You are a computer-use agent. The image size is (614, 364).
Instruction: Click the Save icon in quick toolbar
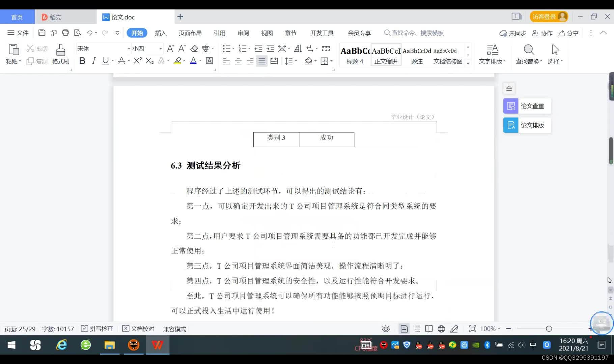pos(42,33)
